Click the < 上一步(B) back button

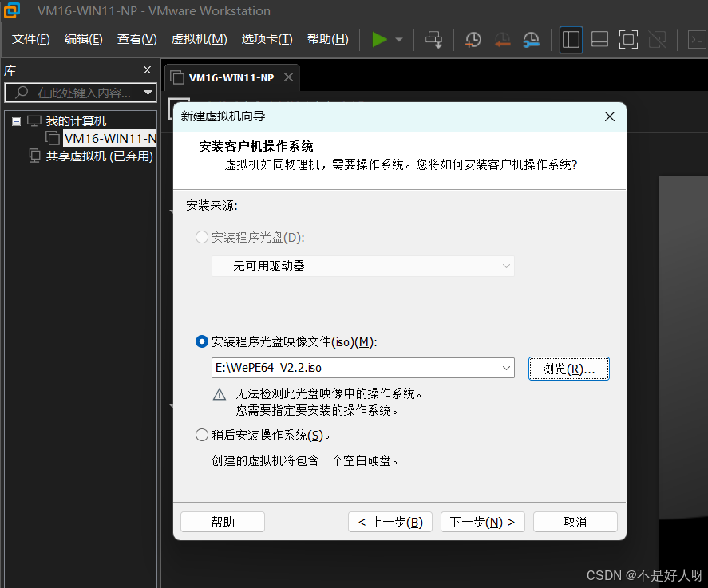[x=390, y=522]
